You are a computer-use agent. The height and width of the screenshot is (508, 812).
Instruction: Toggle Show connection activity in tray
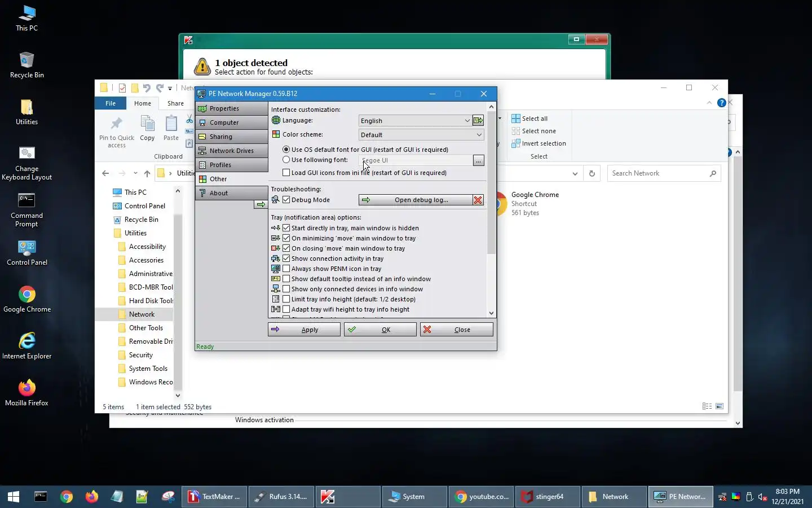tap(286, 259)
